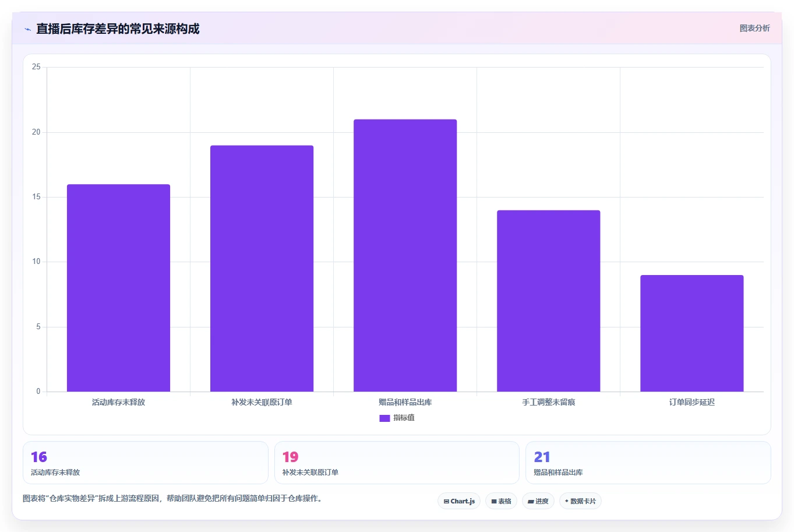Select the 补发未关联原订单 bar
This screenshot has width=794, height=532.
[262, 269]
